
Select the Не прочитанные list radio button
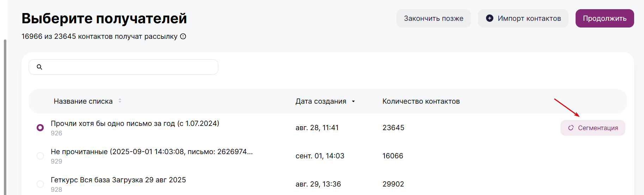[40, 156]
